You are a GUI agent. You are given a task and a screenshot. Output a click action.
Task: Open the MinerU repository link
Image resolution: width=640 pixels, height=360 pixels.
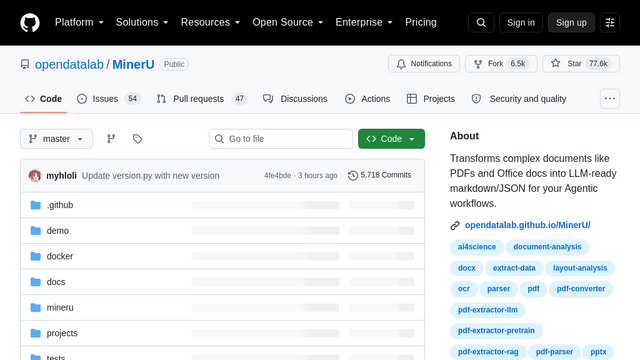point(133,64)
